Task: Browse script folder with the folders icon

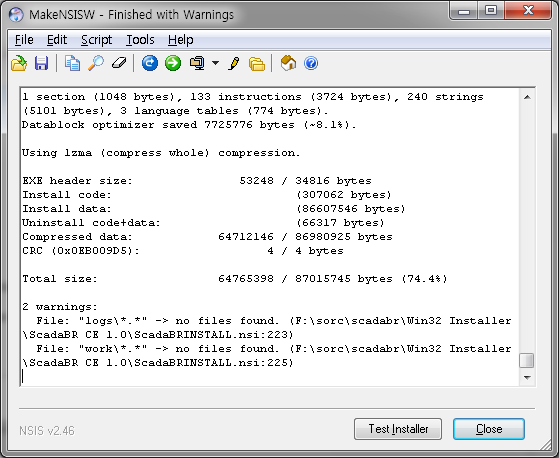Action: (257, 64)
